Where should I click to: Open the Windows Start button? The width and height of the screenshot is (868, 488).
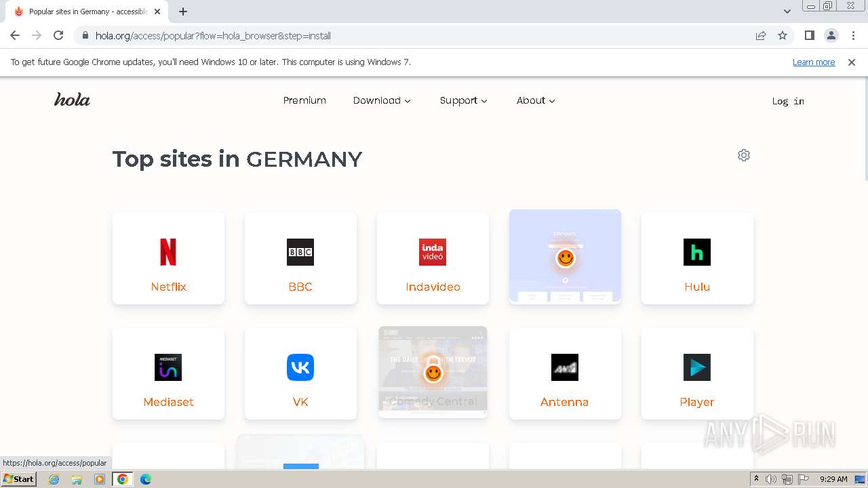(19, 479)
